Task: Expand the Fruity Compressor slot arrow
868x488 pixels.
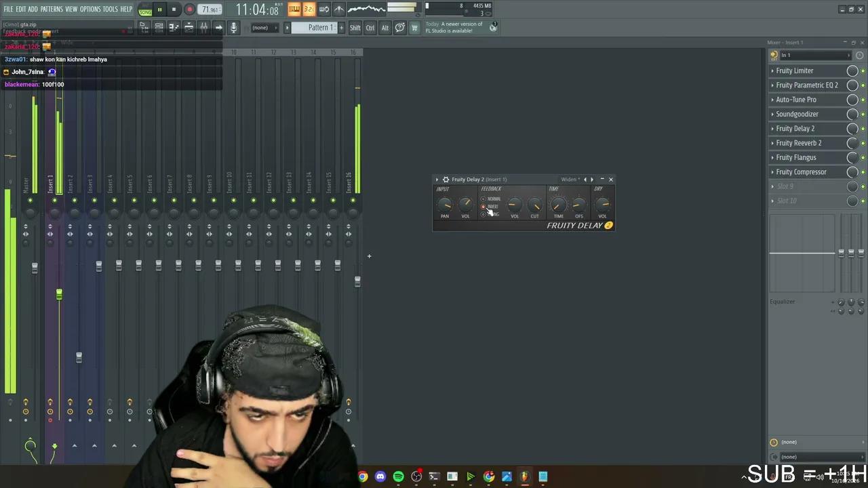Action: [x=772, y=172]
